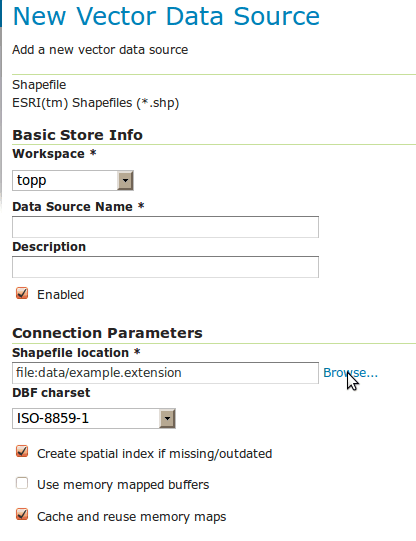Select the Shapefile location input field
The height and width of the screenshot is (541, 416).
[x=165, y=373]
